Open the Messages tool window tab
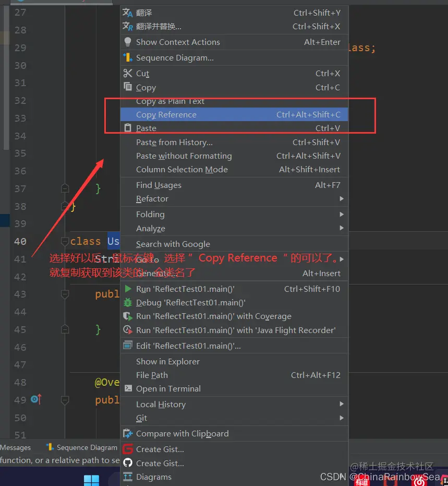Viewport: 448px width, 486px height. (15, 447)
